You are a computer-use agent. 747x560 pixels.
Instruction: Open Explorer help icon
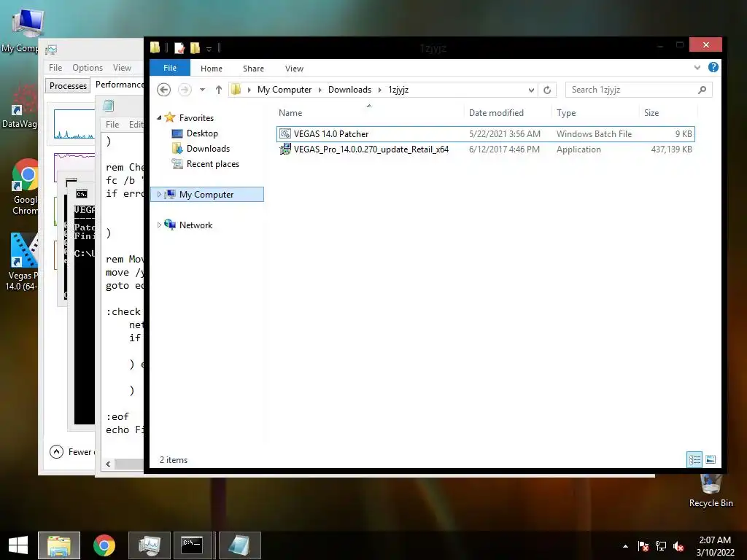(713, 67)
